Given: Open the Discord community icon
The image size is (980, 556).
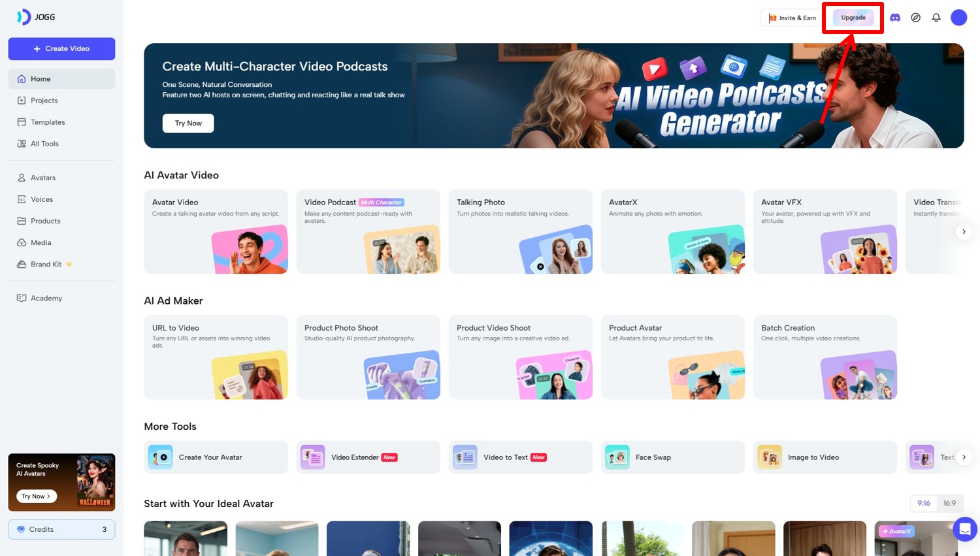Looking at the screenshot, I should [x=895, y=18].
